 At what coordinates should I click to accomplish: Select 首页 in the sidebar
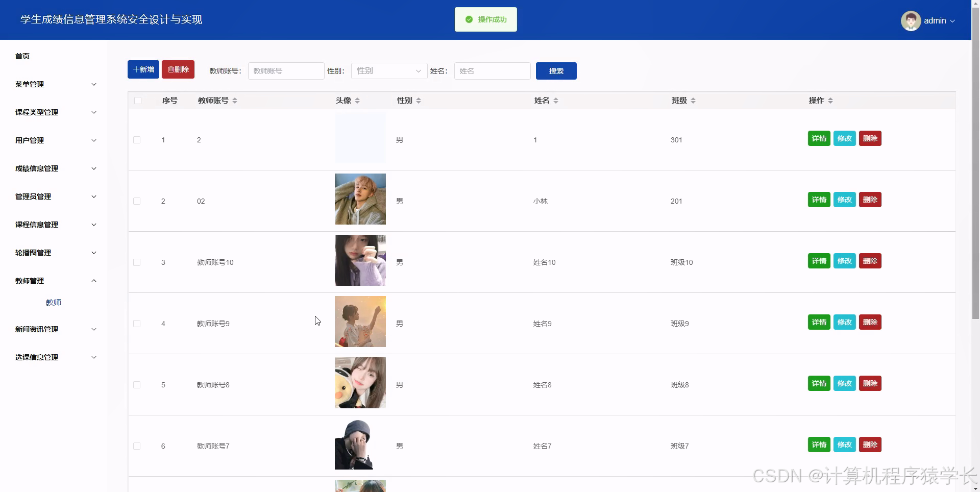[22, 56]
